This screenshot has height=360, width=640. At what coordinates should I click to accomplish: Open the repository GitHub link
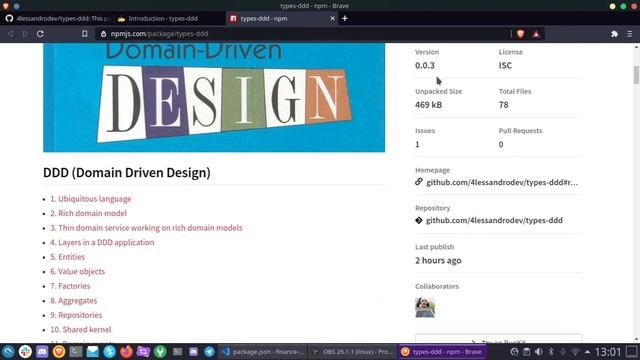point(494,220)
